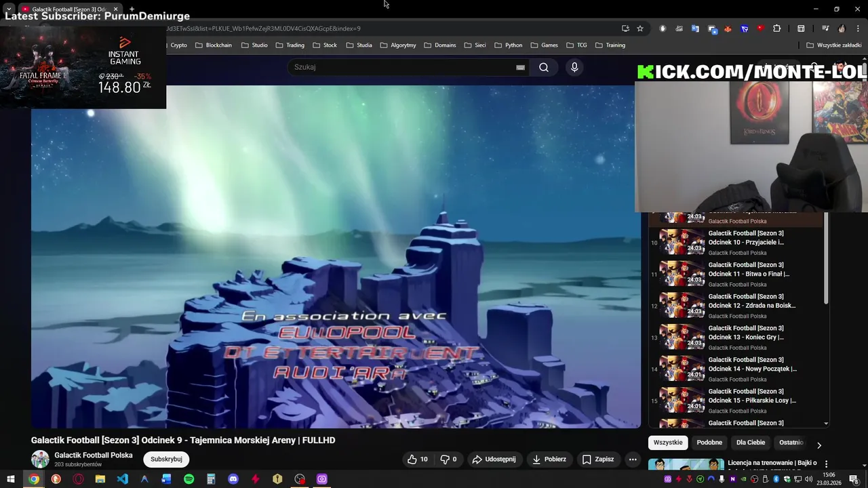Show more filter chips with right chevron

(x=818, y=445)
